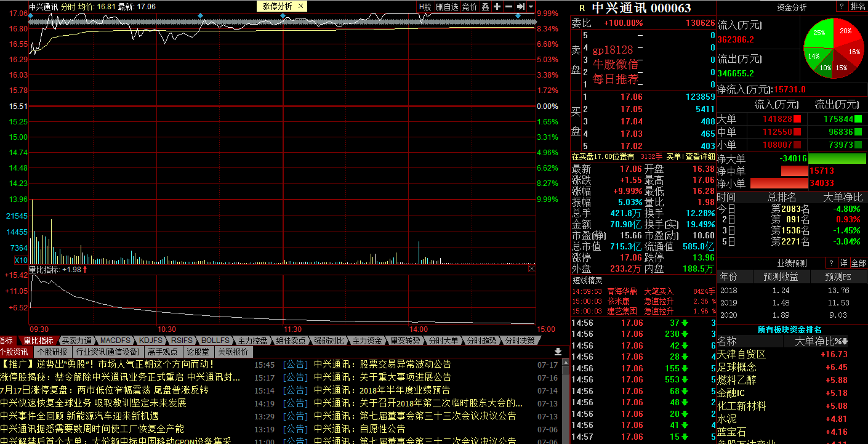This screenshot has width=868, height=444.
Task: Close the 涨停分析 tab with its X
Action: (300, 6)
